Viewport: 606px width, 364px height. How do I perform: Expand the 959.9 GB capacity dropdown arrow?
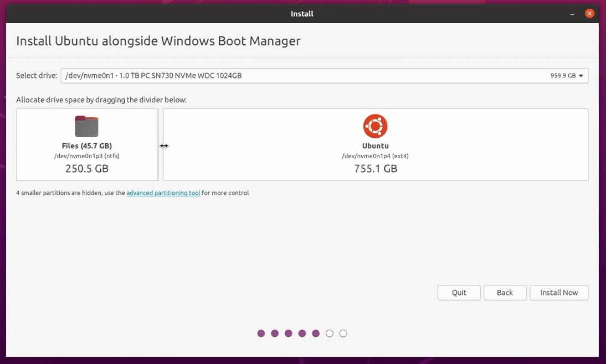point(581,75)
